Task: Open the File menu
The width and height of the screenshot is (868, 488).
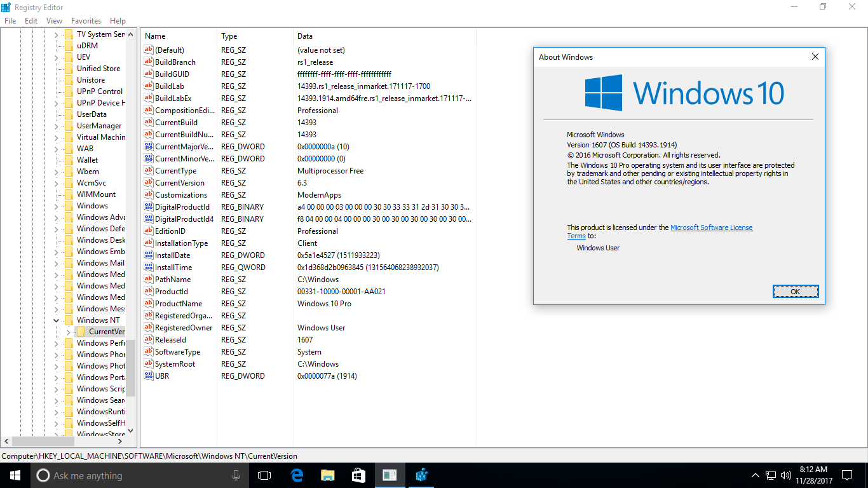Action: [10, 21]
